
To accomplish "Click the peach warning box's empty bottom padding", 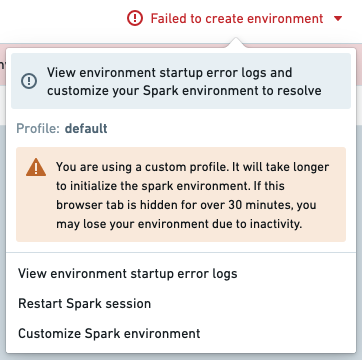I will click(x=181, y=237).
